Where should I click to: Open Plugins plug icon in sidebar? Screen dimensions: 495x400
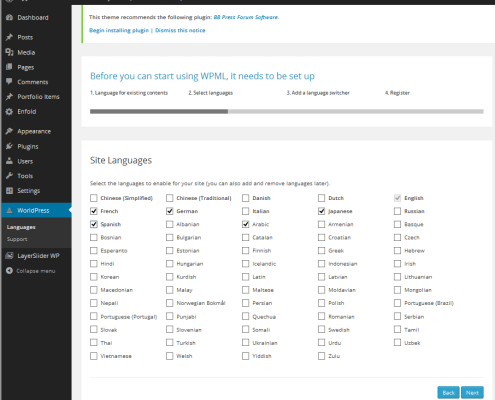pyautogui.click(x=9, y=146)
